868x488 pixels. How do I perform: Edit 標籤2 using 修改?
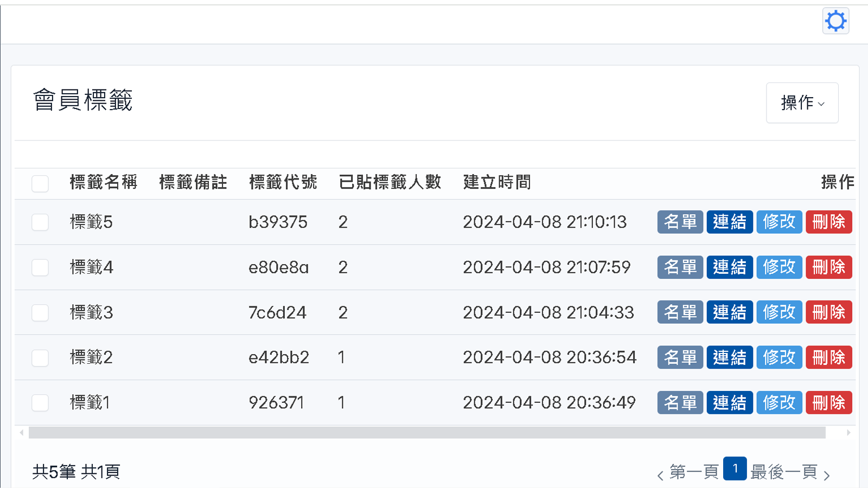click(780, 357)
